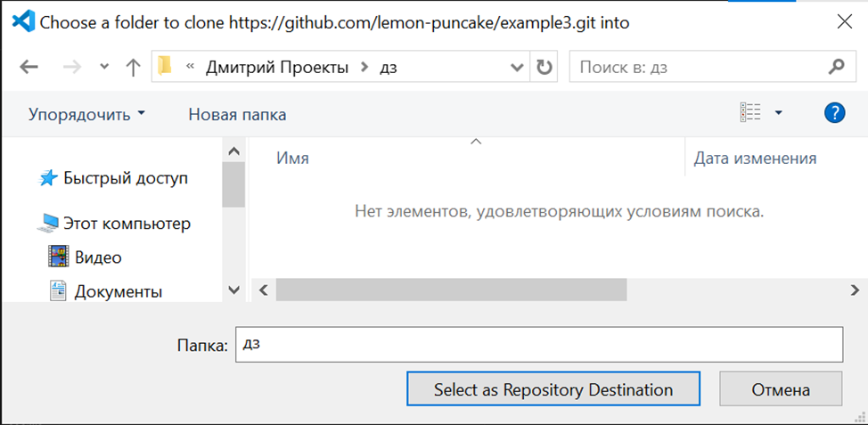Click the Документы folder icon
The image size is (868, 425).
[x=59, y=290]
